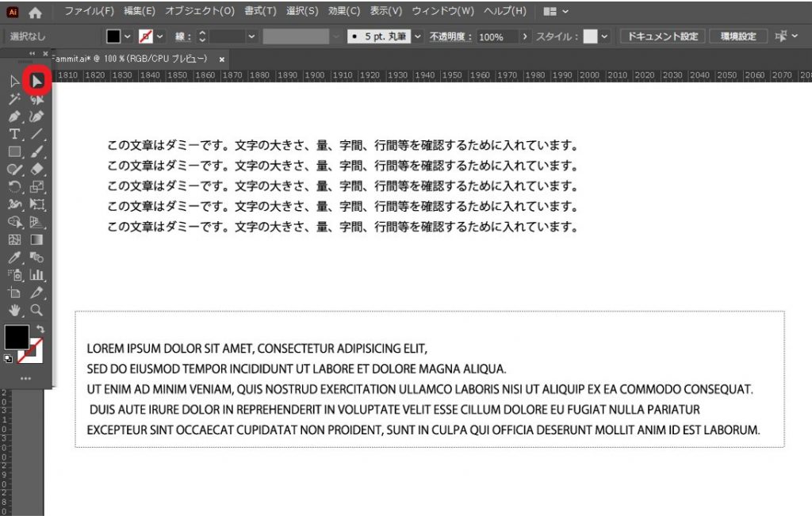The width and height of the screenshot is (812, 516).
Task: Open the ヘルプ(H) menu
Action: (x=505, y=11)
